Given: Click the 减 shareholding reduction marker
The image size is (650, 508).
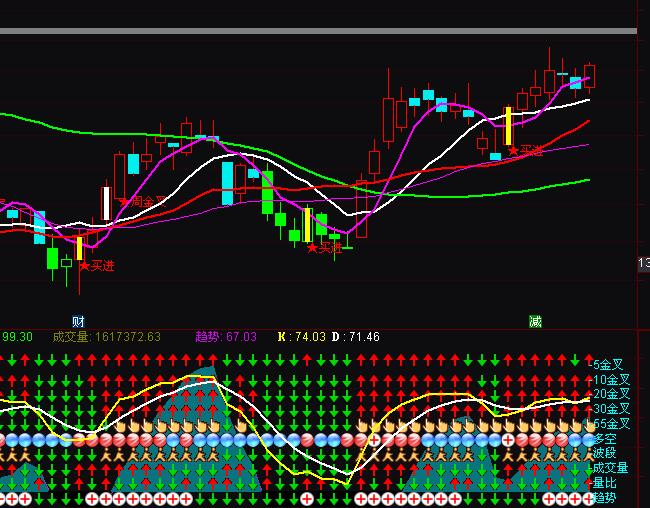Looking at the screenshot, I should point(535,321).
